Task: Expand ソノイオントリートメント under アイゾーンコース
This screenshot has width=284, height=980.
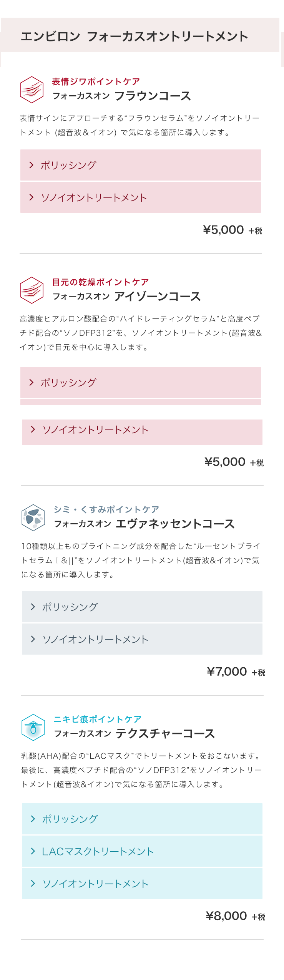Action: point(142,430)
